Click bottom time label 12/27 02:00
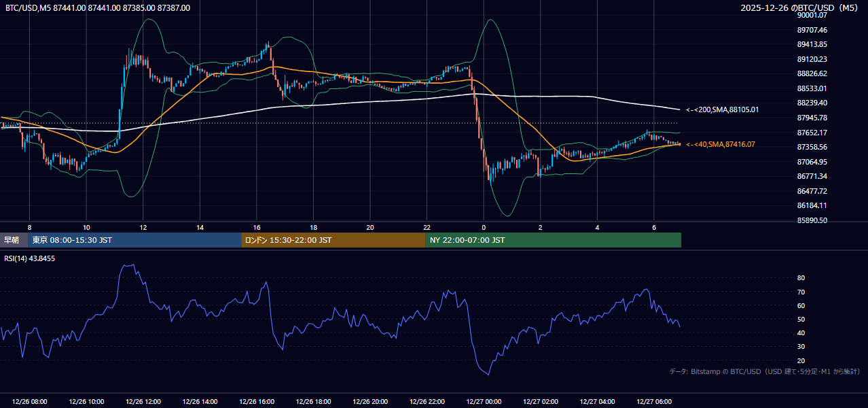Image resolution: width=868 pixels, height=408 pixels. (x=540, y=402)
